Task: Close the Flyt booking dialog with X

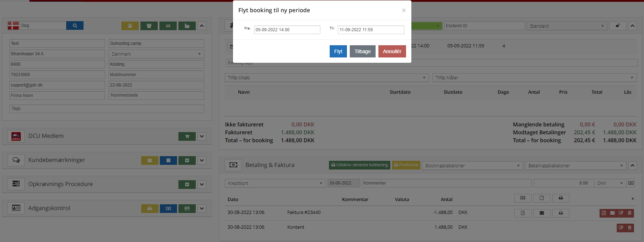Action: click(404, 10)
